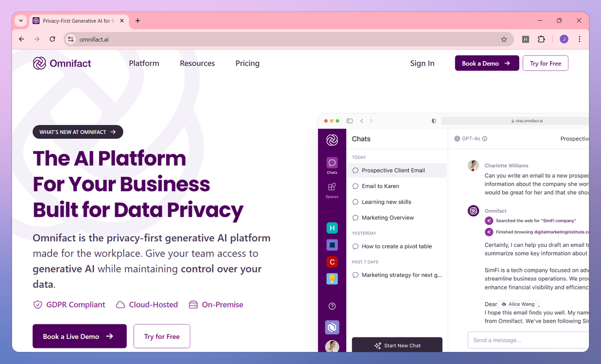
Task: Open the lightbulb space icon
Action: (x=332, y=278)
